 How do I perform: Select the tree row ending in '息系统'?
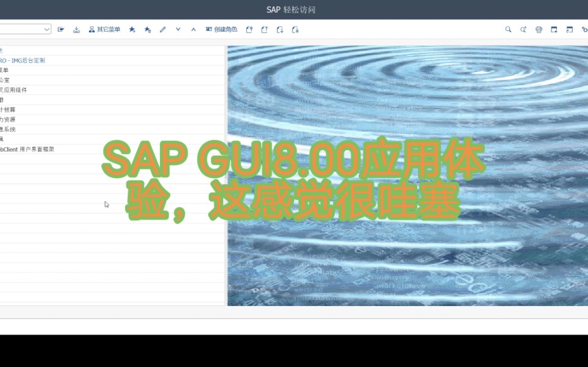pos(112,129)
